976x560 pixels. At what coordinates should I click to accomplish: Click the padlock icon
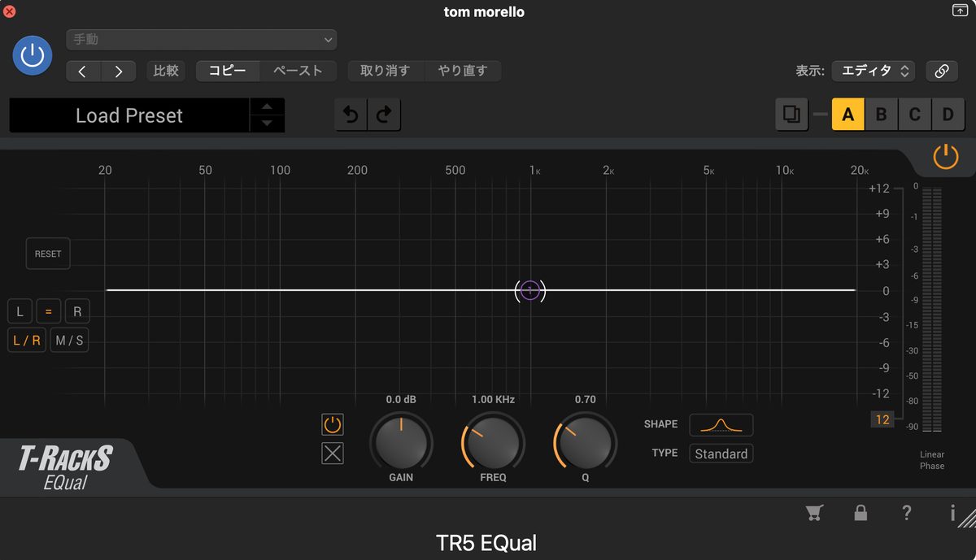(861, 512)
